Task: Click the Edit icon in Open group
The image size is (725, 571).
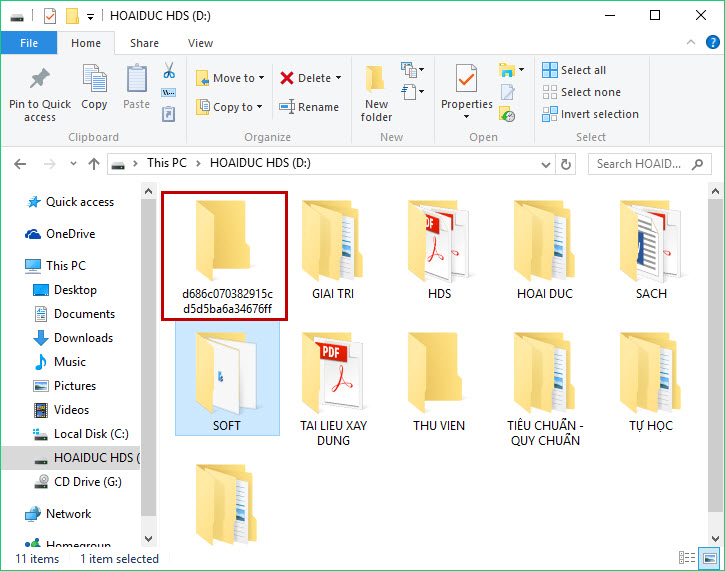Action: (507, 92)
